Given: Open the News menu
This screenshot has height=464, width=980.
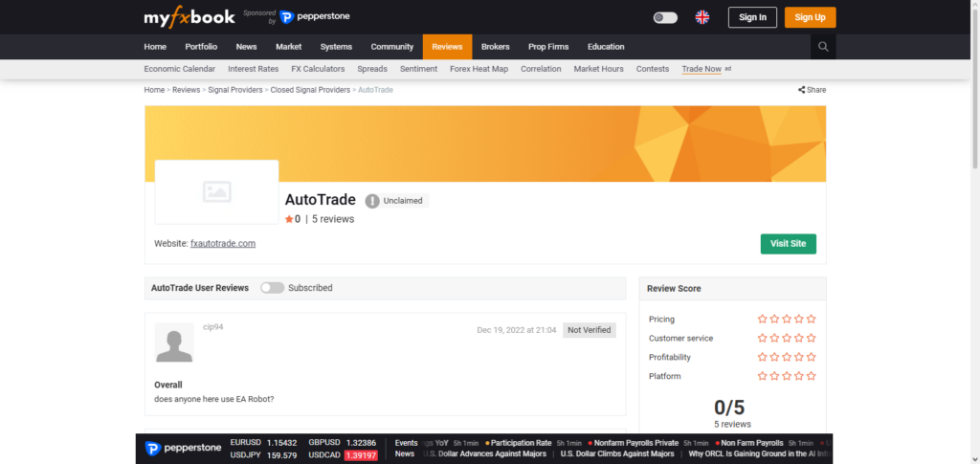Looking at the screenshot, I should [x=246, y=47].
